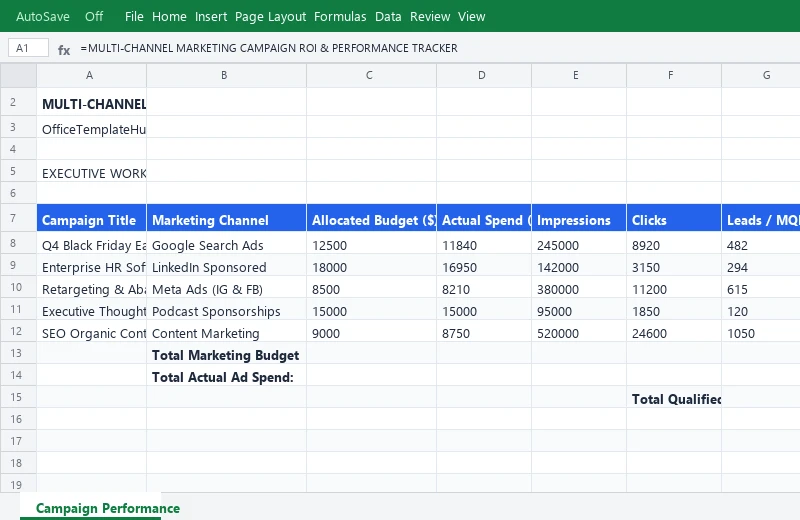Select column F header

click(674, 76)
